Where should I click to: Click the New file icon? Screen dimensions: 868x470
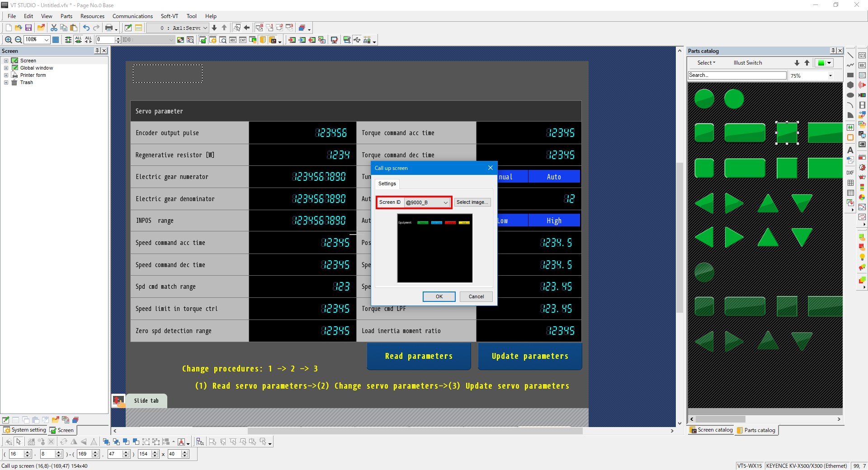9,28
